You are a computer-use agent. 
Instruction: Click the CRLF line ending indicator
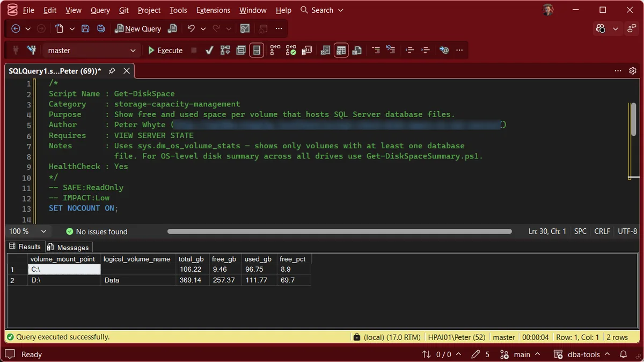[x=602, y=231]
